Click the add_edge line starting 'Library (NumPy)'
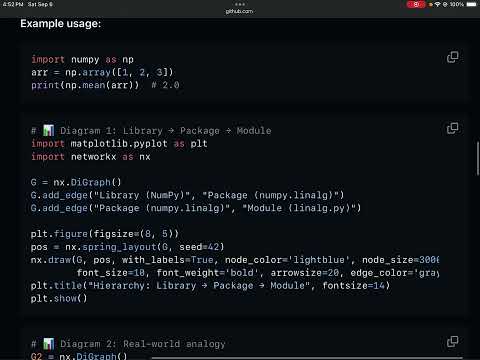The width and height of the screenshot is (480, 360). click(187, 195)
